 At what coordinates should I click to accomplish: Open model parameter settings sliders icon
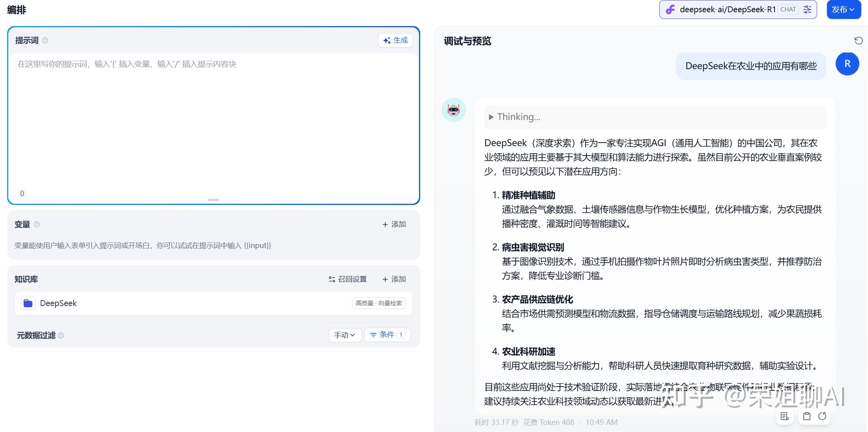(807, 9)
